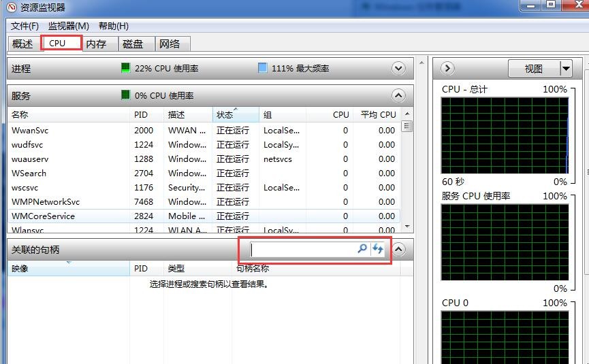This screenshot has height=364, width=589.
Task: Click the arrow button to hide graphs pane
Action: (447, 68)
